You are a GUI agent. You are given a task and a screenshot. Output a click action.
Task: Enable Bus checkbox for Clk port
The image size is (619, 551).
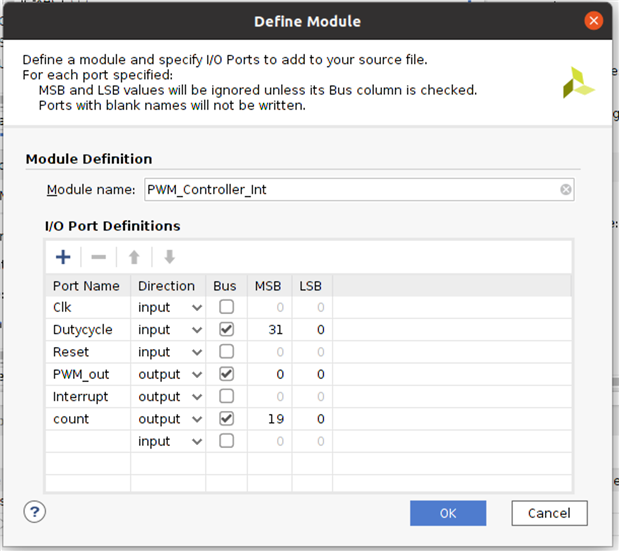click(226, 307)
